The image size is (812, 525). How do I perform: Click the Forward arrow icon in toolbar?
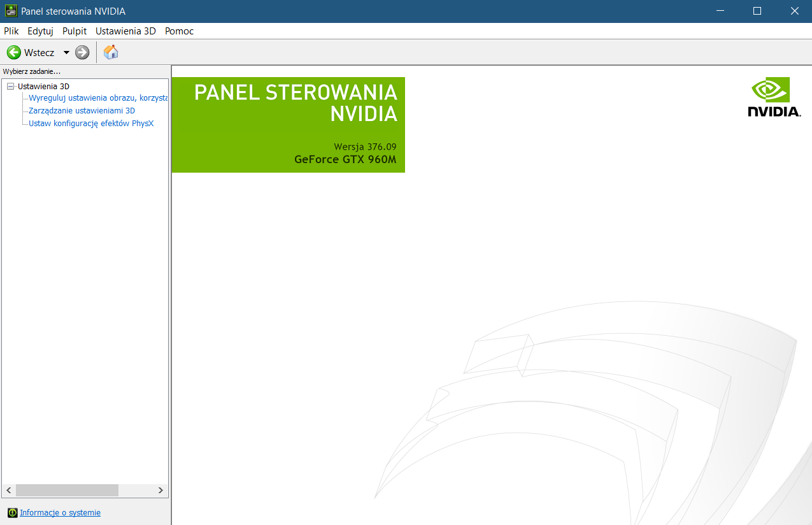point(82,52)
